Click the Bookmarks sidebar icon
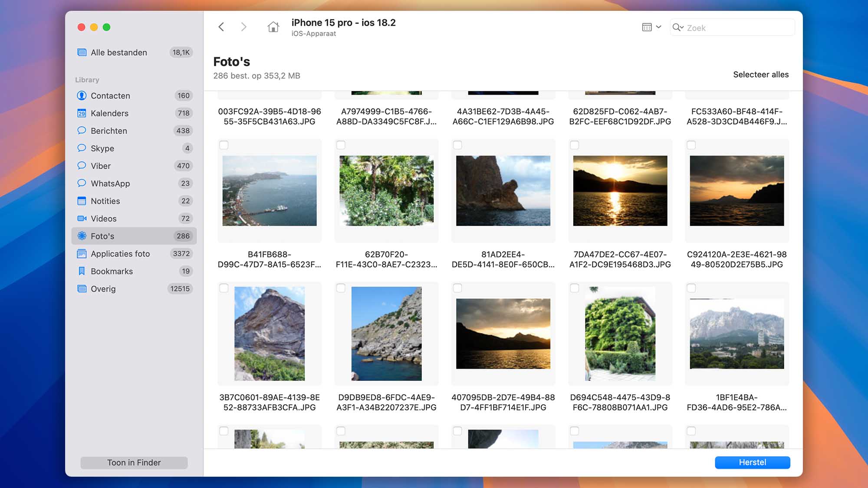 coord(82,271)
